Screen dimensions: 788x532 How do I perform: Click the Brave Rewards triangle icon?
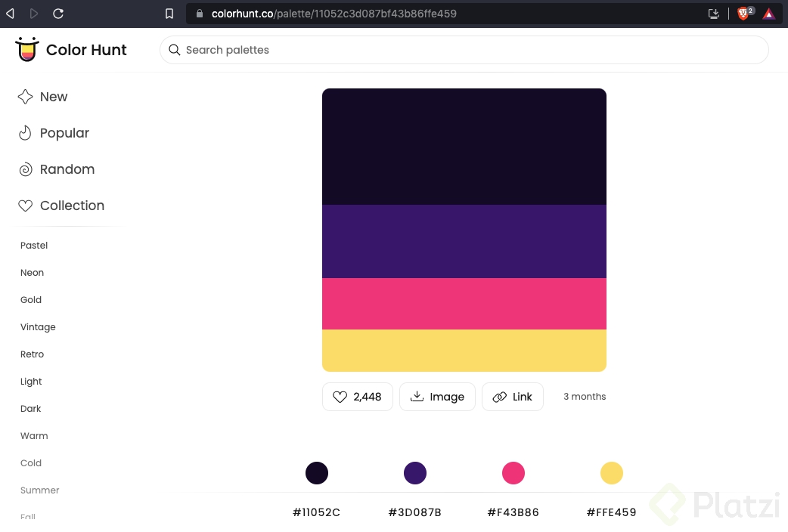(768, 14)
